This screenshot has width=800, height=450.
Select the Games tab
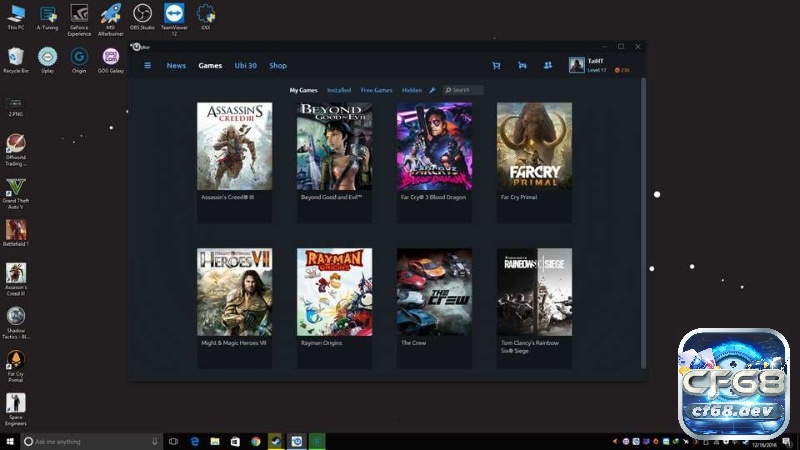pyautogui.click(x=210, y=65)
